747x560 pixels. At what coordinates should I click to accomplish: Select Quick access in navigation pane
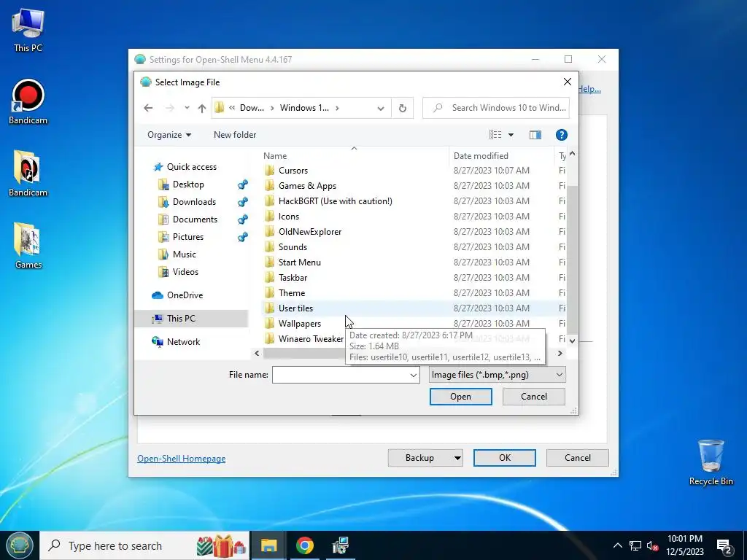point(192,167)
